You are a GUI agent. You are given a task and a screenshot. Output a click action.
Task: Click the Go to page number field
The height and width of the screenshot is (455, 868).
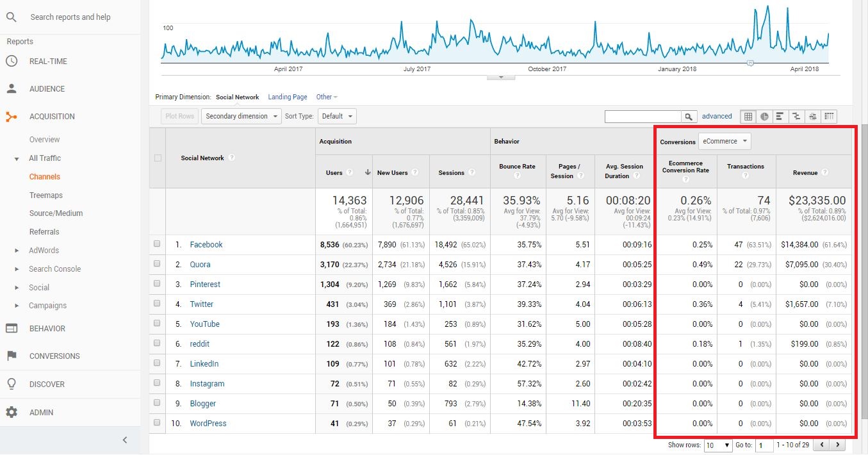coord(764,445)
